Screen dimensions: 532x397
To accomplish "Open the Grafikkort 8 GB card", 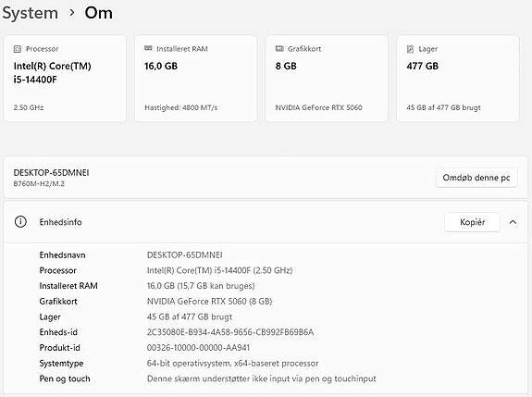I will click(x=327, y=79).
